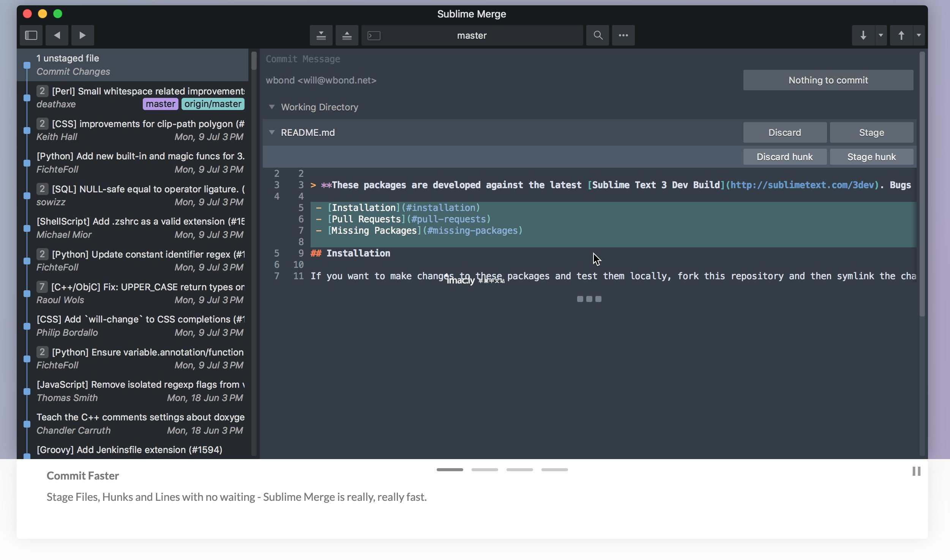This screenshot has width=950, height=560.
Task: Switch to the second slide indicator
Action: click(484, 470)
